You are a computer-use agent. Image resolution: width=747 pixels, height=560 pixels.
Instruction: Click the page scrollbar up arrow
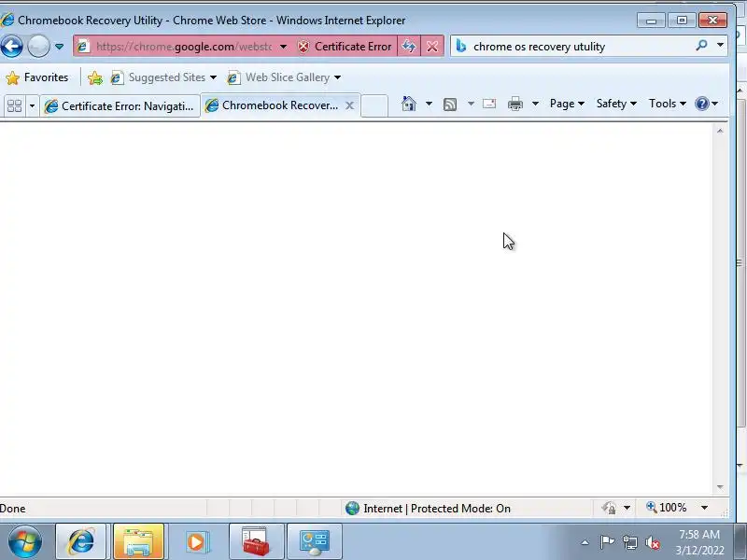point(720,131)
